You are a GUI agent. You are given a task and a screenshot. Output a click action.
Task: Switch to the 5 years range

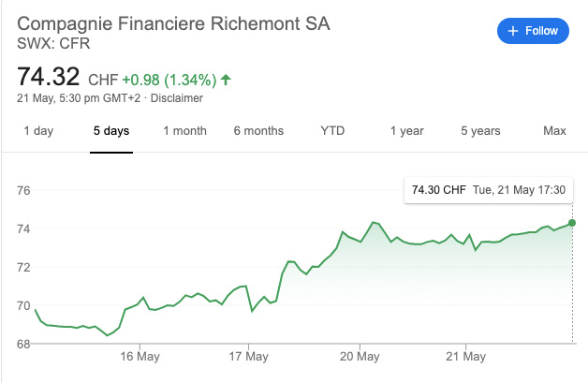click(480, 131)
